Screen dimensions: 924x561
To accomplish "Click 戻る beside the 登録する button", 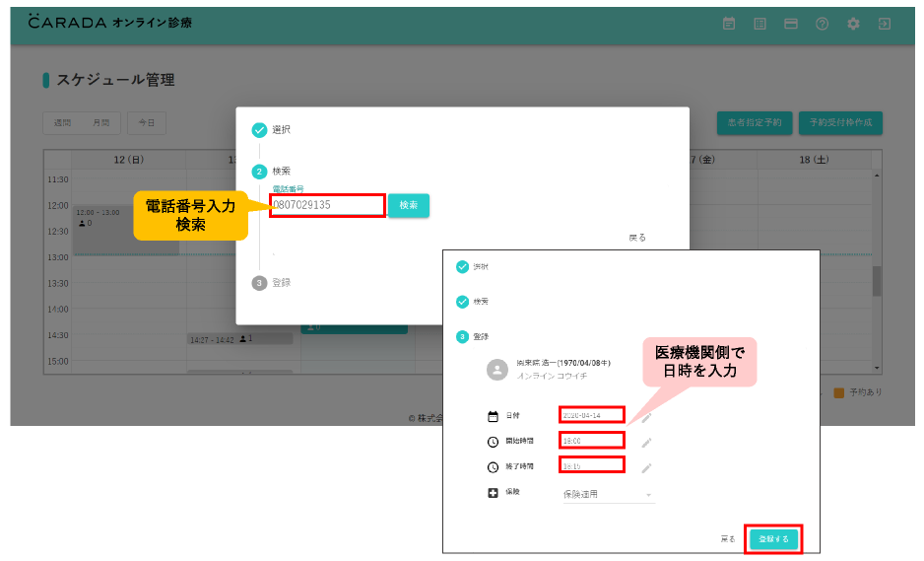I will 727,539.
